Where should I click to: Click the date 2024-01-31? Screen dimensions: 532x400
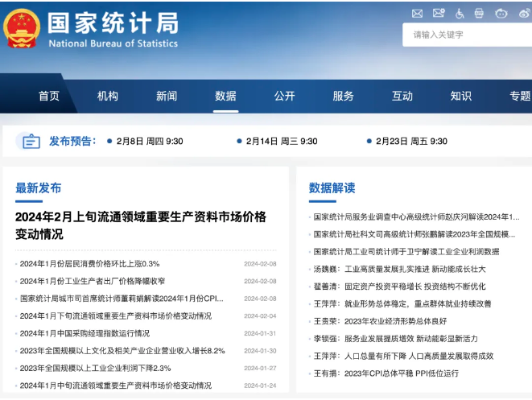pyautogui.click(x=260, y=333)
